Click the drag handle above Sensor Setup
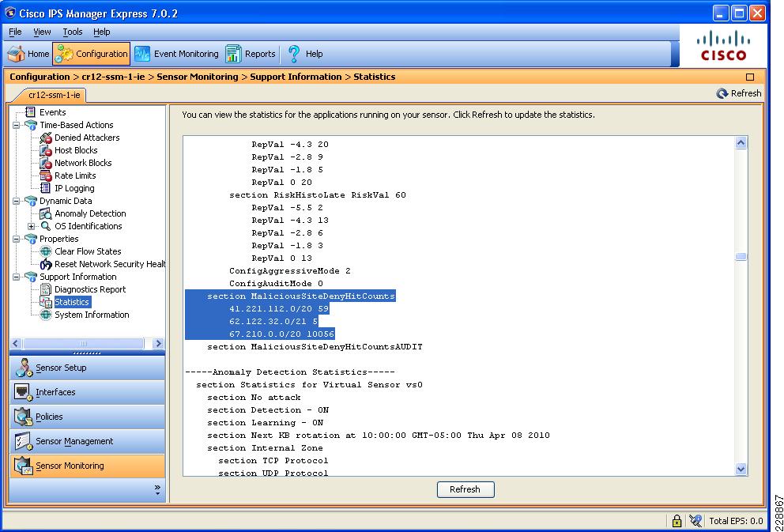784x532 pixels. coord(88,353)
